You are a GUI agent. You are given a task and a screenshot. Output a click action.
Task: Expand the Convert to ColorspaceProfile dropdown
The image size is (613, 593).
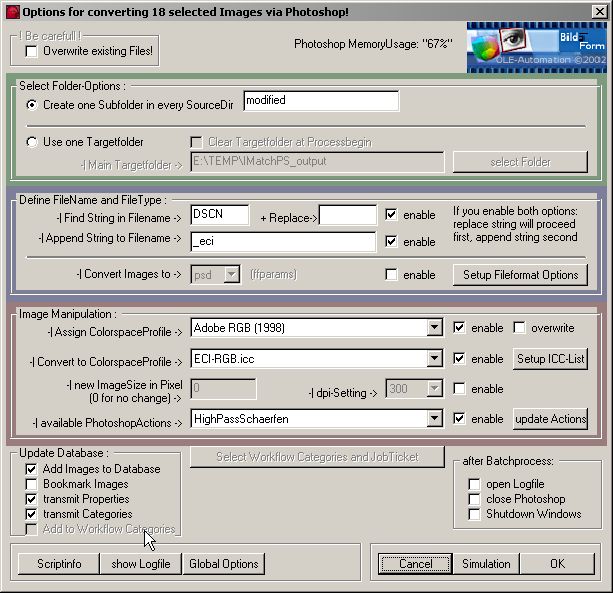point(433,359)
